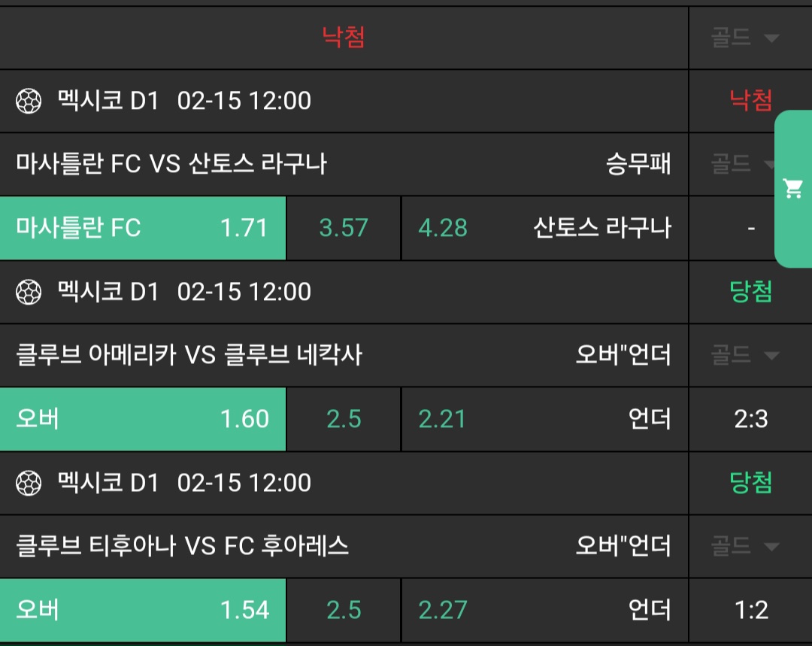The height and width of the screenshot is (646, 812).
Task: Open 골드 dropdown in 클루브 티후아나 row
Action: click(x=744, y=546)
